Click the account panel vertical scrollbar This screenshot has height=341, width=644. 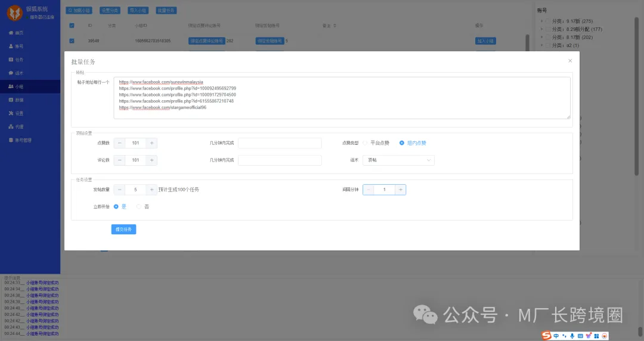click(x=637, y=97)
